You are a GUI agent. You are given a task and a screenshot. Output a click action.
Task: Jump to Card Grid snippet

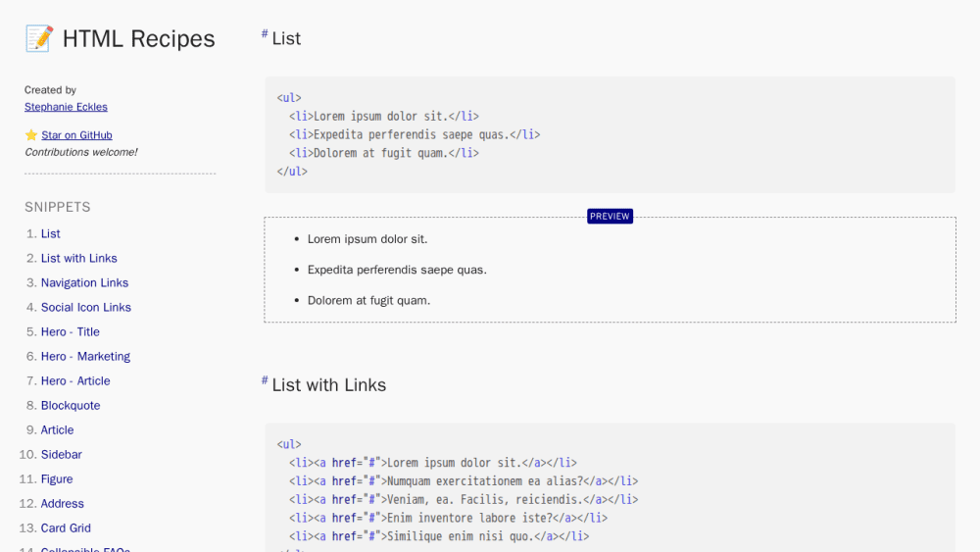(66, 528)
